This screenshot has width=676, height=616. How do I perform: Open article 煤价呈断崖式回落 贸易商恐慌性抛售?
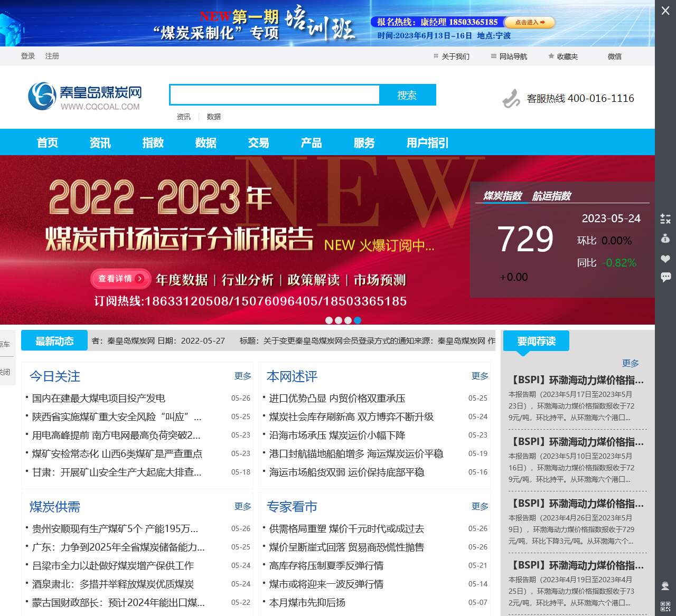(346, 547)
